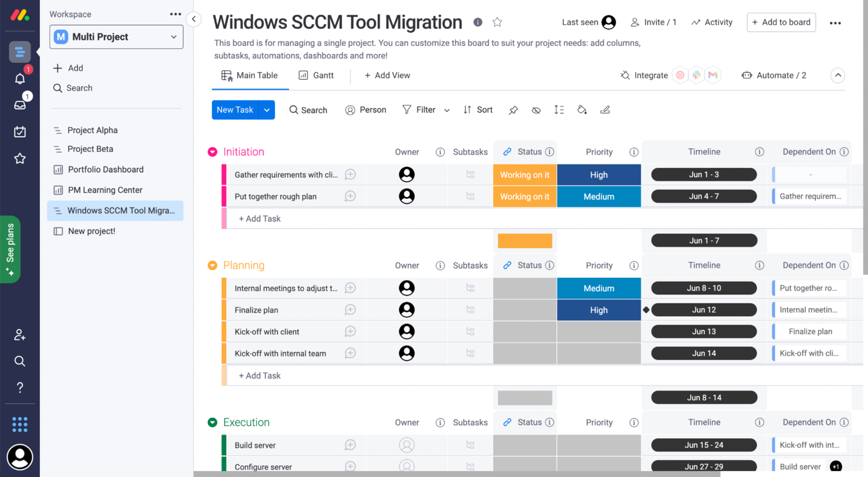Toggle favorite star for this board

[x=497, y=22]
